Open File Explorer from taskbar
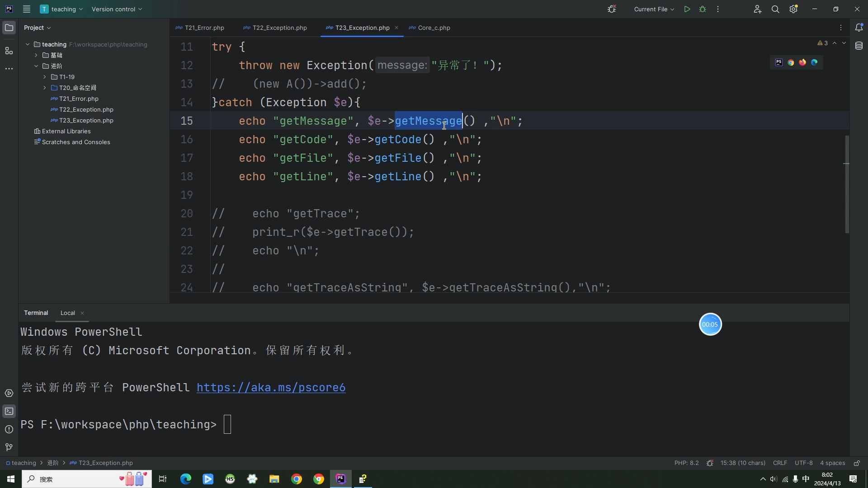Viewport: 868px width, 488px height. coord(274,479)
